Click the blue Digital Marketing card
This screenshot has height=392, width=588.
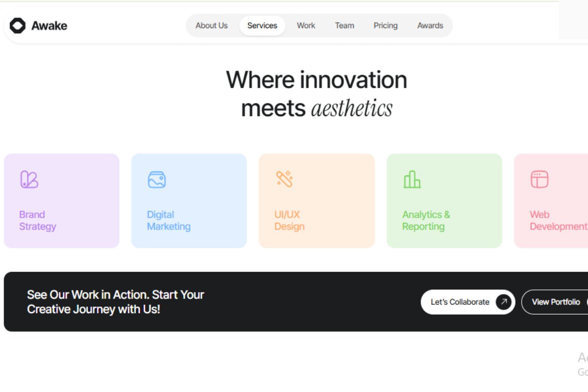[x=189, y=200]
